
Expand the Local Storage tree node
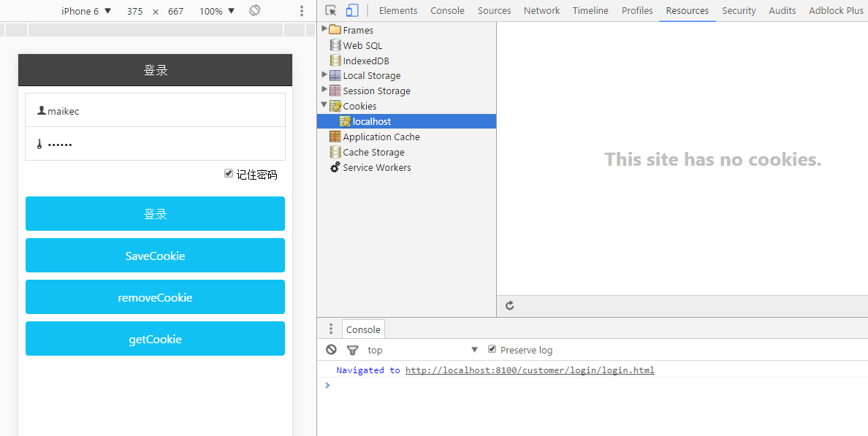(x=324, y=74)
